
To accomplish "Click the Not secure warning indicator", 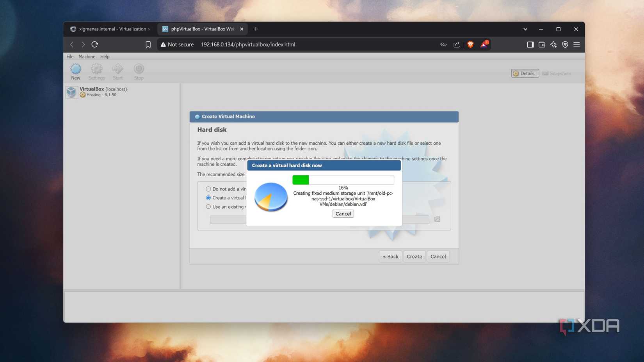I will point(177,44).
